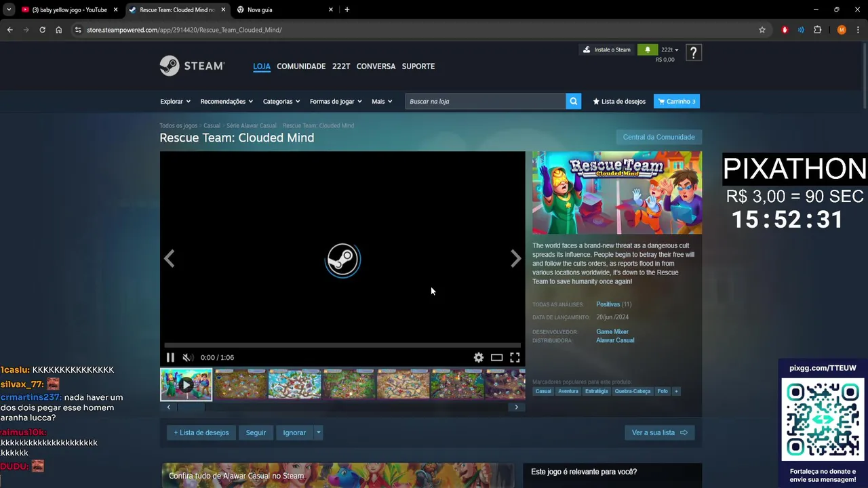Expand the Recomendações dropdown

coord(226,101)
